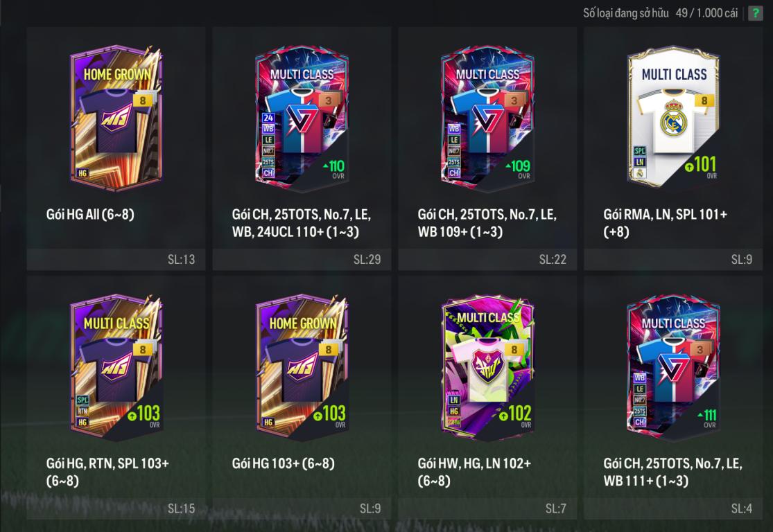Click the SL:29 quantity bar
This screenshot has width=773, height=532.
(302, 259)
